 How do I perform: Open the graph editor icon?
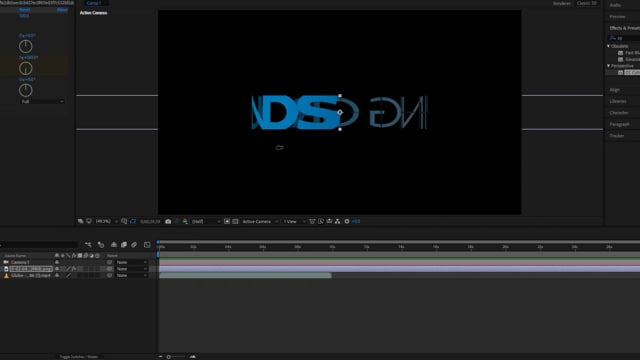click(147, 244)
